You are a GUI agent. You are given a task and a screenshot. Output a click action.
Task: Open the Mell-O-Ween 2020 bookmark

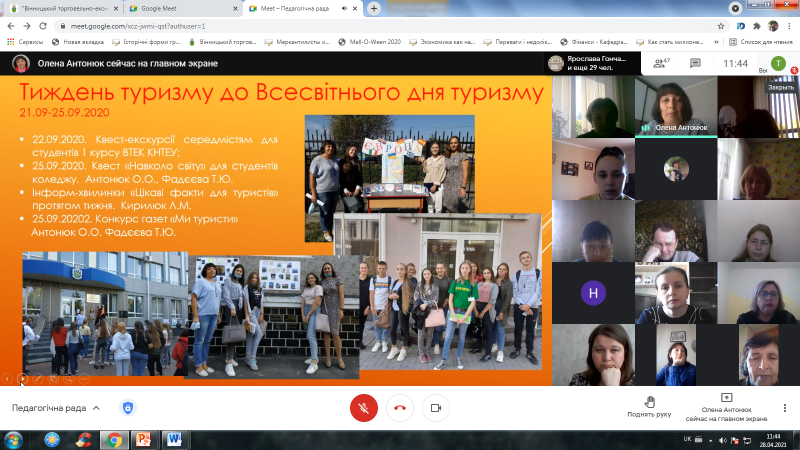point(369,42)
